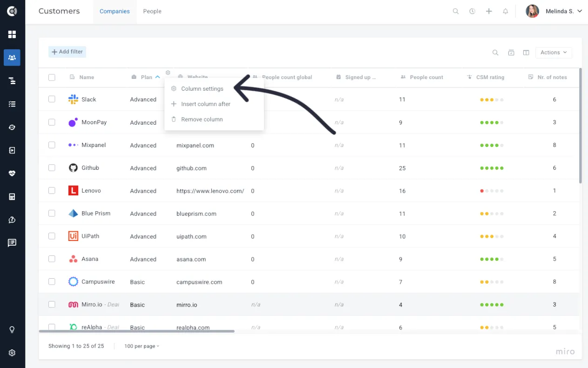Click the search icon in top bar
The image size is (588, 368).
(x=456, y=11)
